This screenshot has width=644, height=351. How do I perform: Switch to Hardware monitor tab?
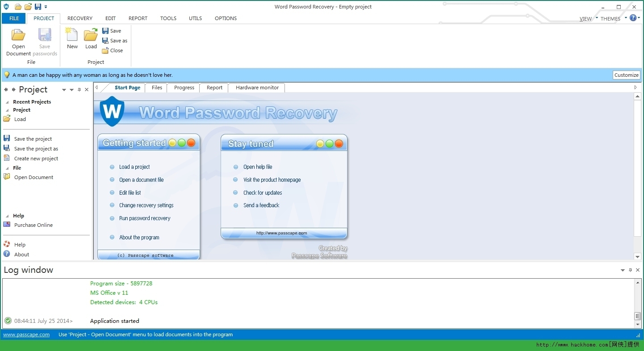click(257, 88)
